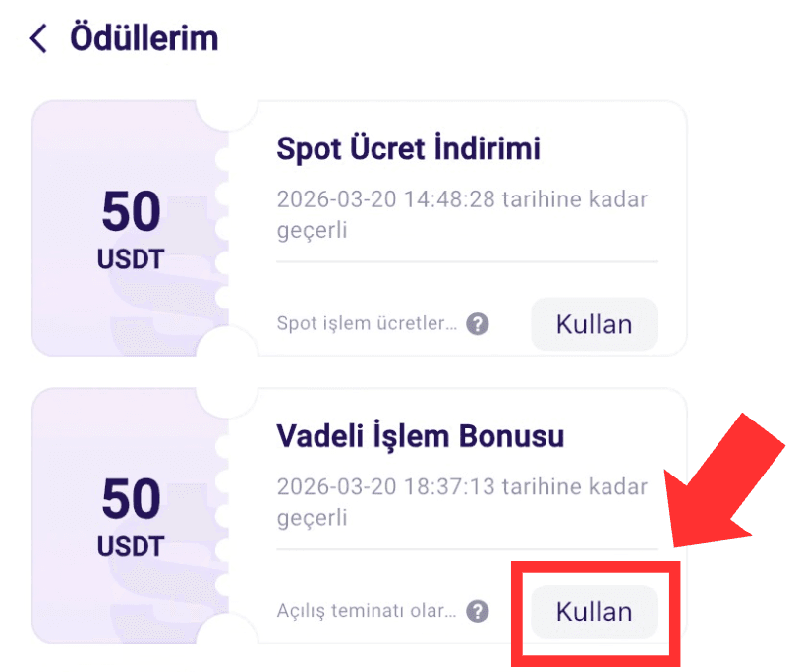This screenshot has width=804, height=672.
Task: Tap the 50 USDT stub on futures coupon
Action: click(131, 516)
